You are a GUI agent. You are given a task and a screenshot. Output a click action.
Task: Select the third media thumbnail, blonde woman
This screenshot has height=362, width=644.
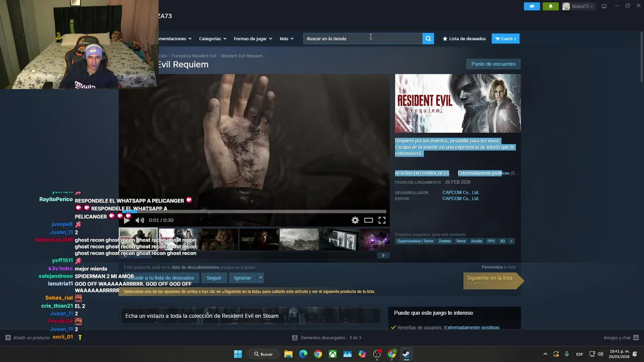click(x=218, y=239)
